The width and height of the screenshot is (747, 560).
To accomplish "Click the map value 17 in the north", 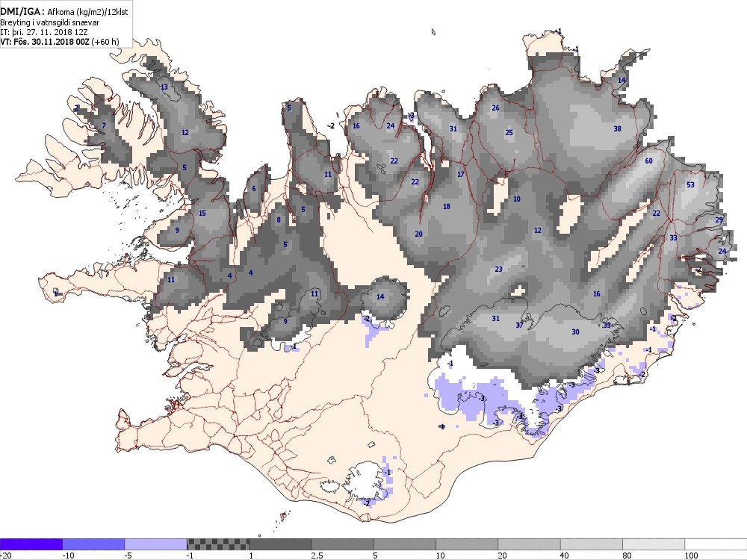I will [461, 174].
